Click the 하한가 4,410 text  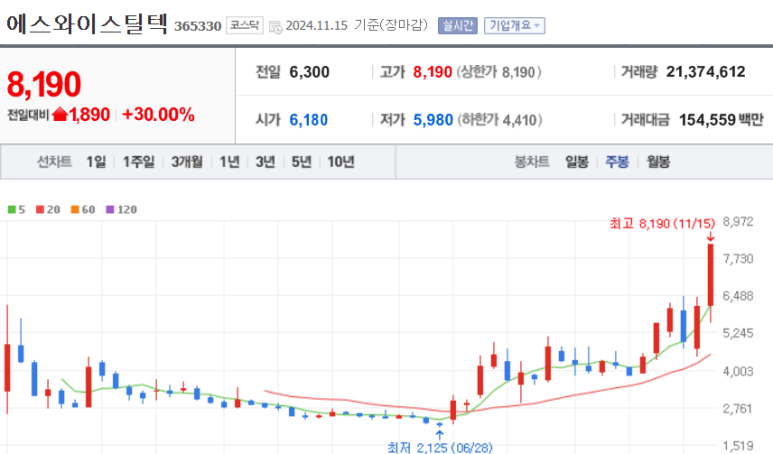[499, 120]
